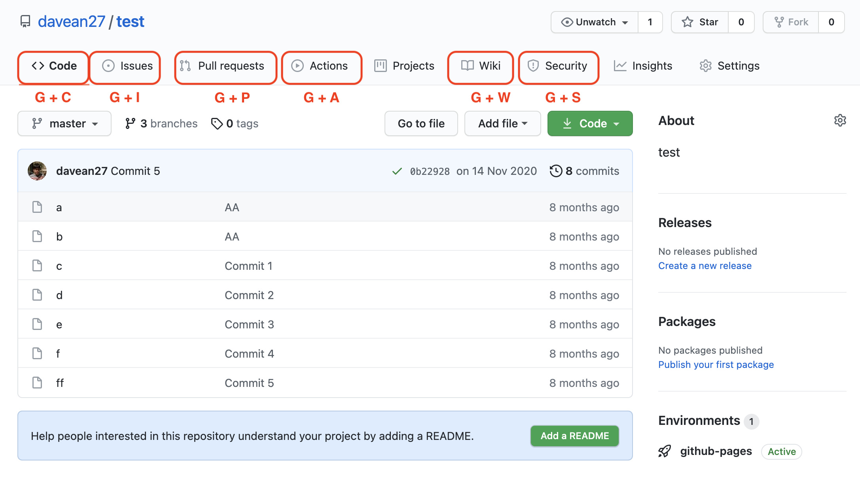860x504 pixels.
Task: Click the tags icon beside 0 tags
Action: (217, 124)
